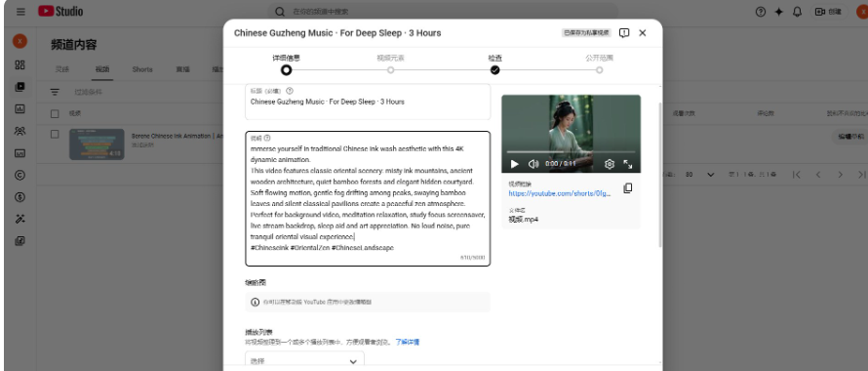Click the edit draft button in video row
This screenshot has height=371, width=868.
coord(849,137)
